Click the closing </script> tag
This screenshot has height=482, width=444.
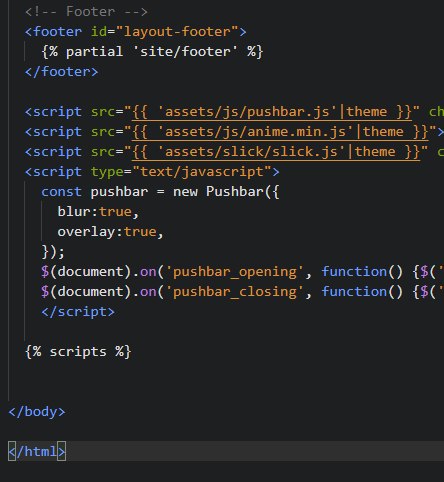pyautogui.click(x=78, y=312)
